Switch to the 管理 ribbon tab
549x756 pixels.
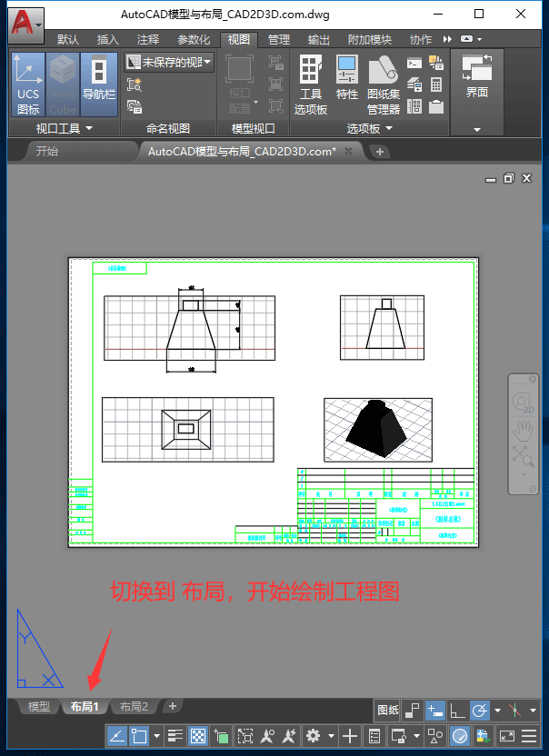(x=278, y=40)
